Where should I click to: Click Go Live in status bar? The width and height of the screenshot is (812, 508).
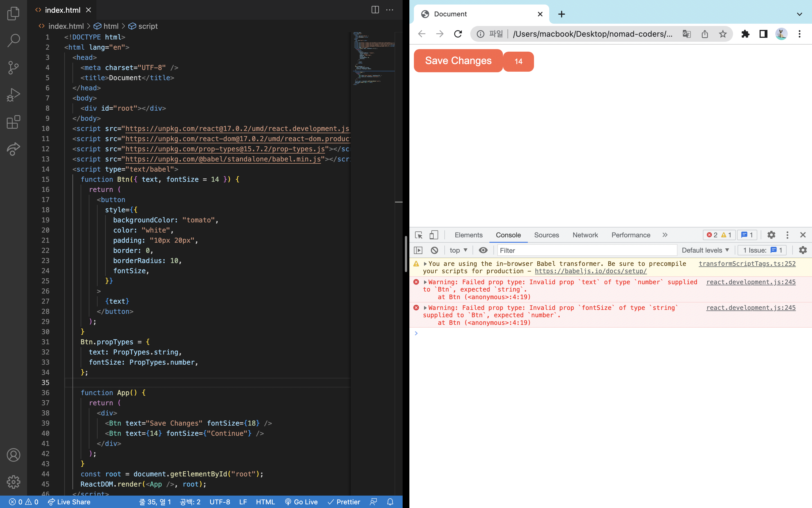tap(301, 502)
